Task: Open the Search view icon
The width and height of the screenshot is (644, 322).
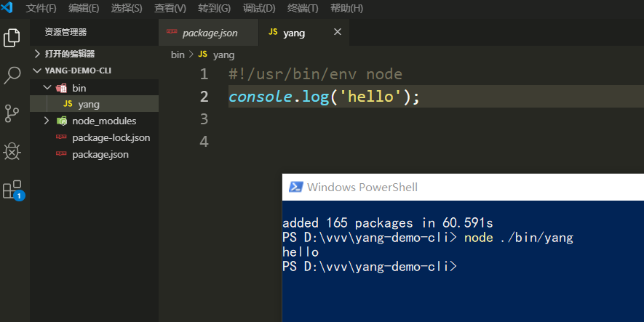Action: 12,75
